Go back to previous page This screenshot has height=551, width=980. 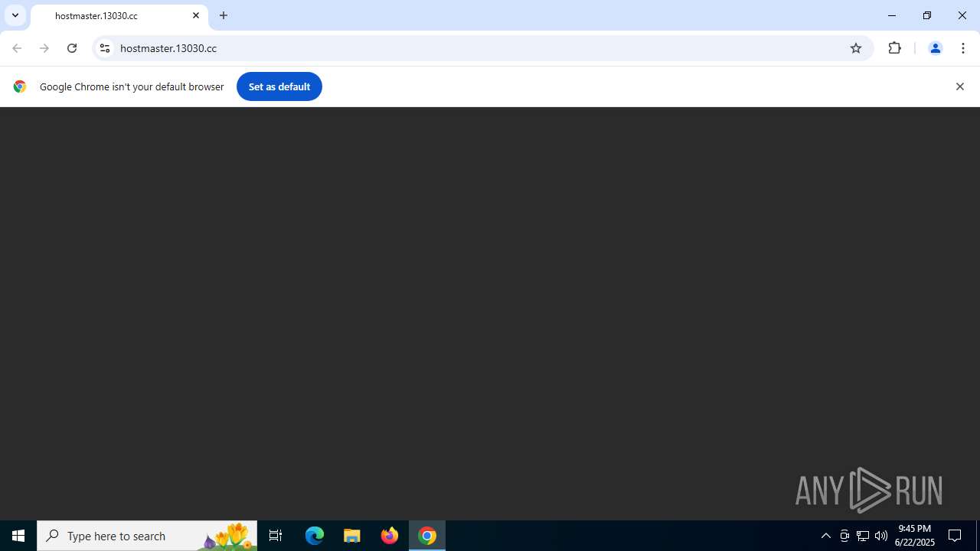17,48
